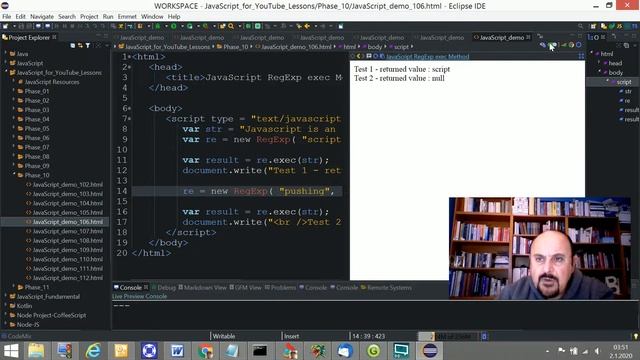Viewport: 640px width, 360px height.
Task: Click the green Debug bug toolbar icon
Action: tap(158, 26)
